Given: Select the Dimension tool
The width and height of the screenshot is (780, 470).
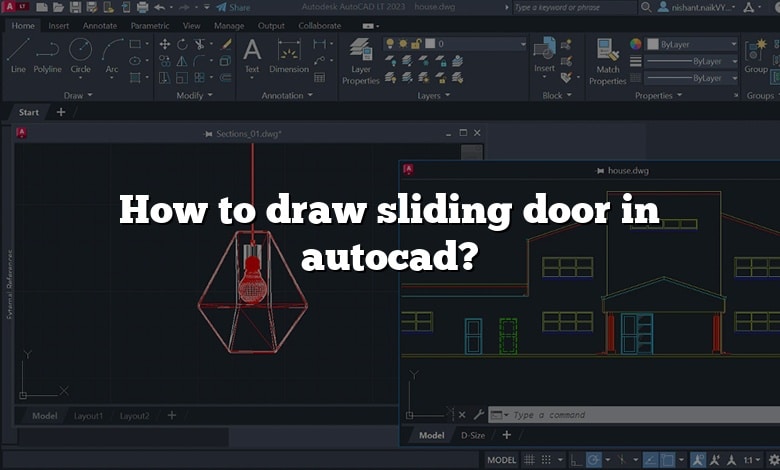Looking at the screenshot, I should [289, 56].
